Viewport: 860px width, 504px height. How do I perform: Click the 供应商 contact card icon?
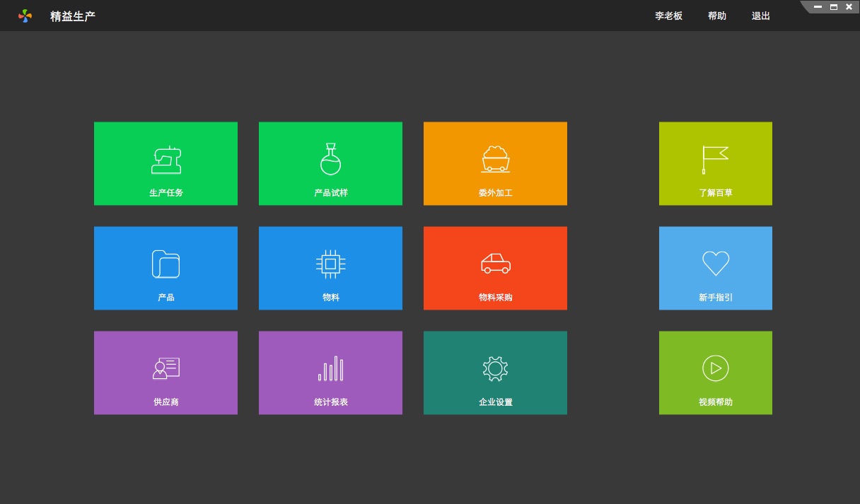coord(166,368)
